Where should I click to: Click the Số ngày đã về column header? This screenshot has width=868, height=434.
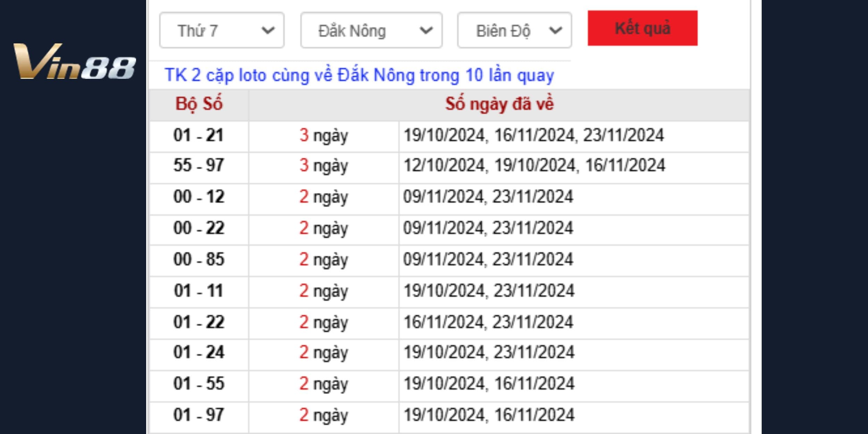click(499, 104)
